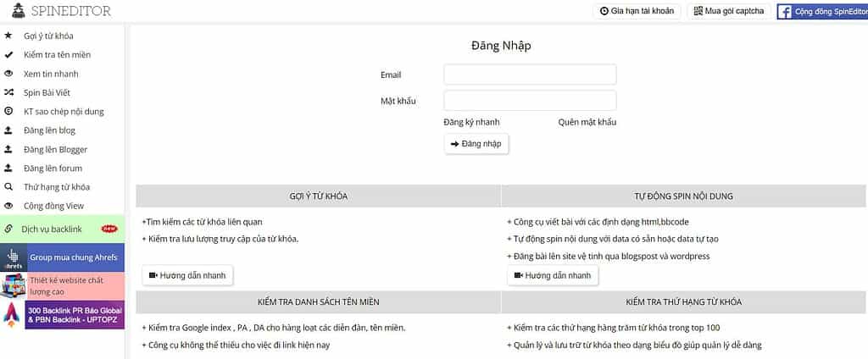Open Đăng lên Blogger menu item
This screenshot has height=359, width=868.
55,149
